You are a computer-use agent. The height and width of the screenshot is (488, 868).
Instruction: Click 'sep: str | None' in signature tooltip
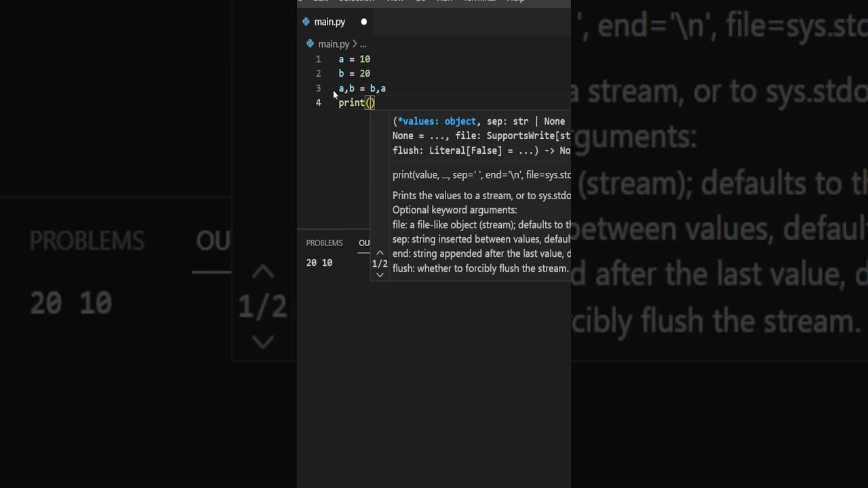(x=526, y=121)
